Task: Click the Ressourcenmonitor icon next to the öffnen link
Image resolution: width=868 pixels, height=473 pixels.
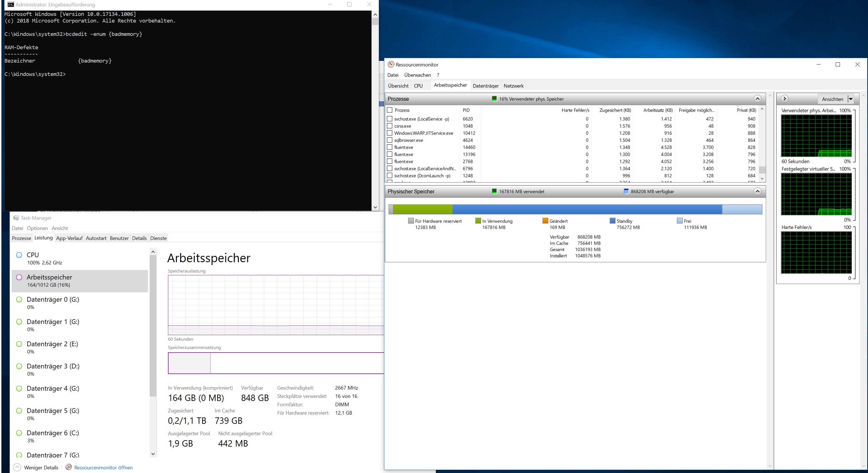Action: click(68, 467)
